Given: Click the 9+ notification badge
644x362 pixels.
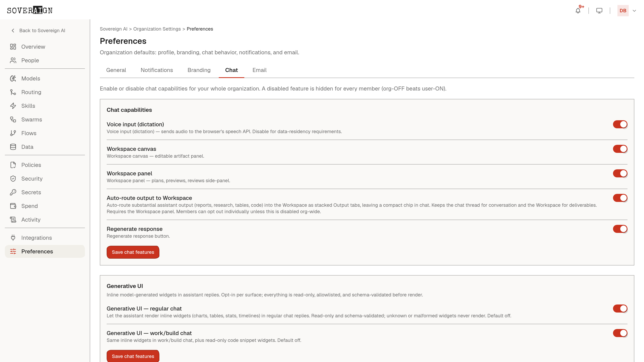Looking at the screenshot, I should pos(581,7).
